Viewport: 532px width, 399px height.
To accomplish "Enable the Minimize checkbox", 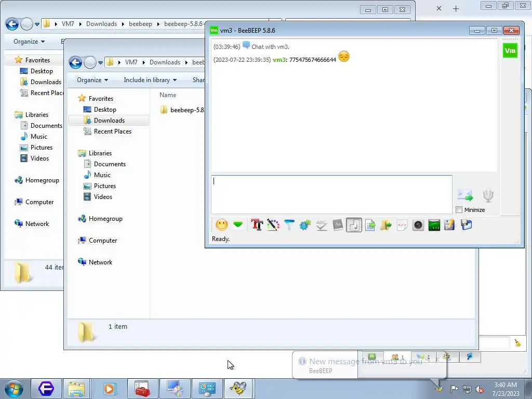I will click(459, 210).
